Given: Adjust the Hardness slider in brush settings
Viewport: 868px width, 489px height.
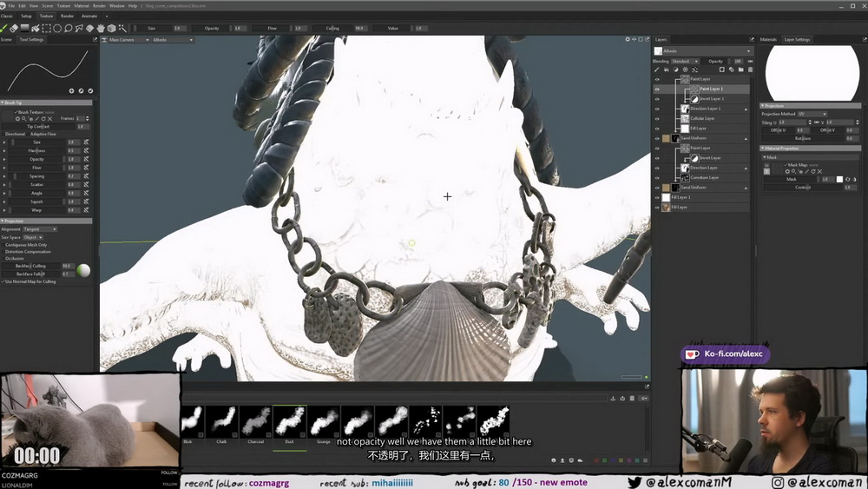Looking at the screenshot, I should [38, 150].
